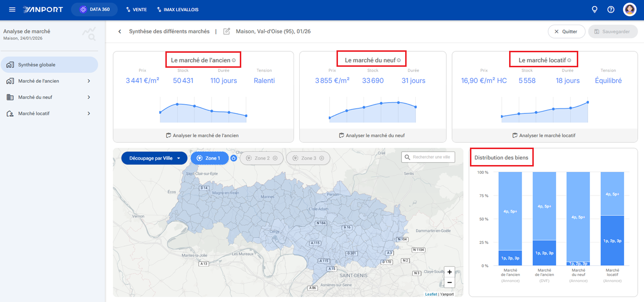Image resolution: width=644 pixels, height=302 pixels.
Task: Open Découpage par Ville dropdown
Action: (x=154, y=158)
